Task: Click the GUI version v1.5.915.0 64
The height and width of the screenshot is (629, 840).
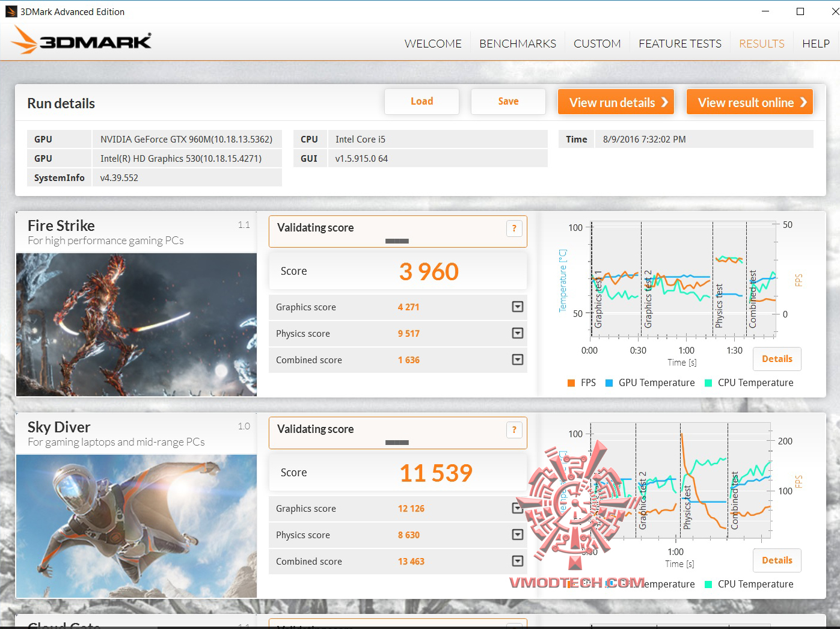Action: (x=361, y=159)
